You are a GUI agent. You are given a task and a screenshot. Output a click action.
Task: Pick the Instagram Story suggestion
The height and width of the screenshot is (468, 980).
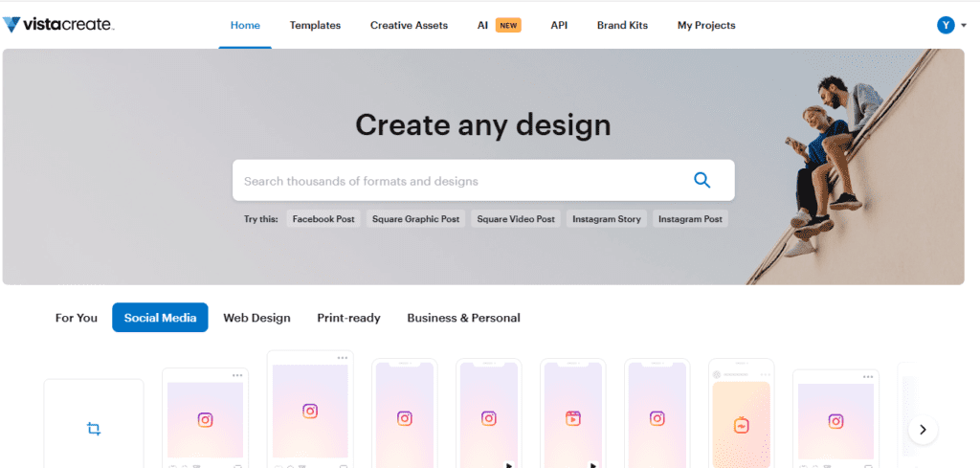pyautogui.click(x=606, y=219)
